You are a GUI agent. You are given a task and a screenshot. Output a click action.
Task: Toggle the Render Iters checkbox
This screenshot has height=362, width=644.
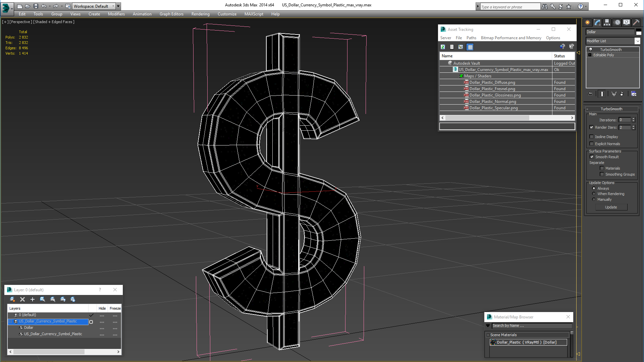591,127
